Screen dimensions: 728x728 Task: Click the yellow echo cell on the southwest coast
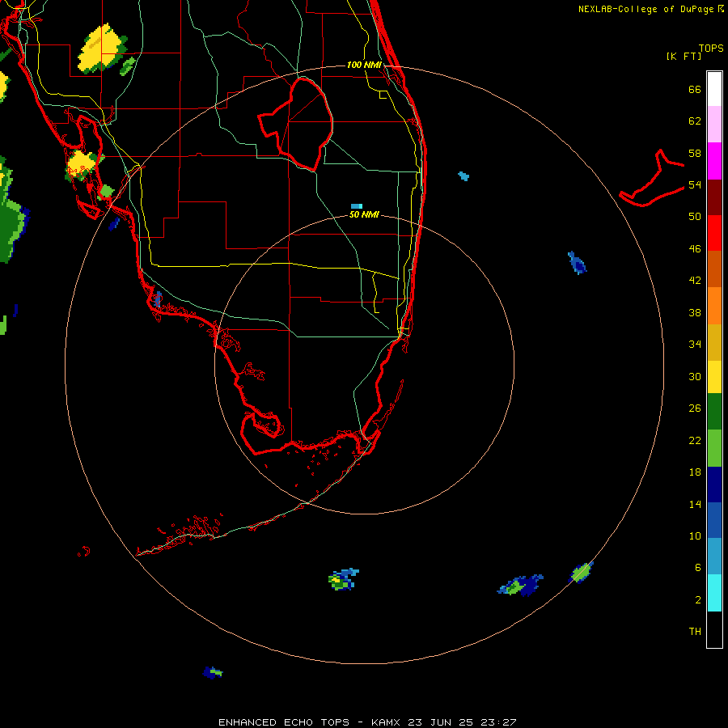pyautogui.click(x=82, y=164)
